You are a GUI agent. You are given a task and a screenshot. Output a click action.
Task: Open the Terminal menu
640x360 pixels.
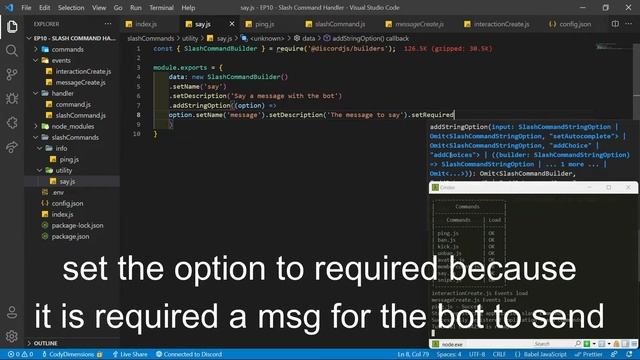161,8
